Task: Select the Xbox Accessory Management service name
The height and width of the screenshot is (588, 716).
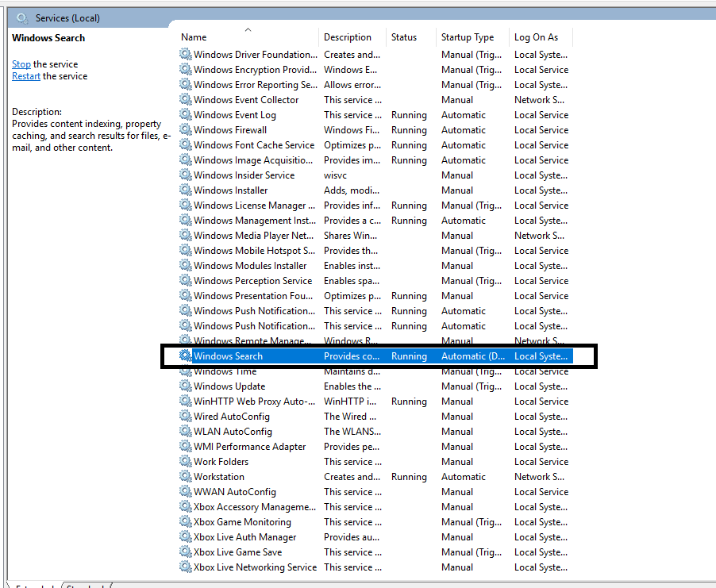Action: [254, 507]
